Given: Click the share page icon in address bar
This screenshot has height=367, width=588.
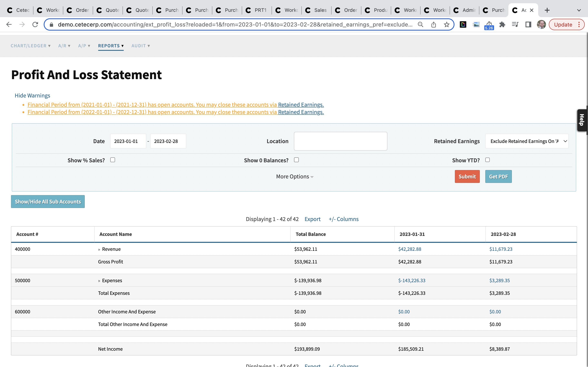Looking at the screenshot, I should (x=433, y=24).
